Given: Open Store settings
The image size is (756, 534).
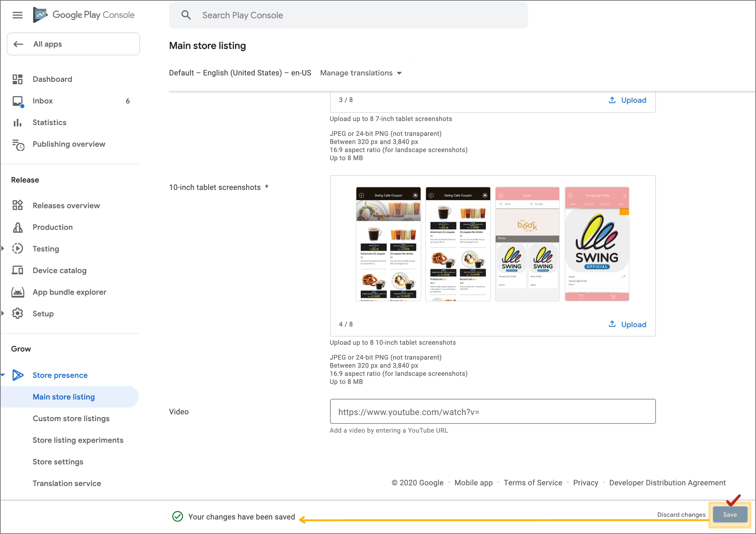Looking at the screenshot, I should (x=58, y=462).
